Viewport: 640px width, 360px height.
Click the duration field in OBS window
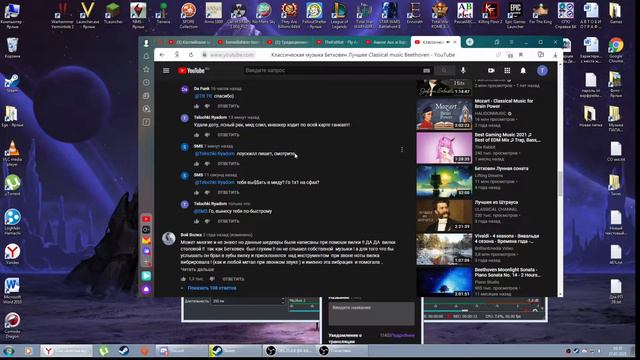[247, 301]
